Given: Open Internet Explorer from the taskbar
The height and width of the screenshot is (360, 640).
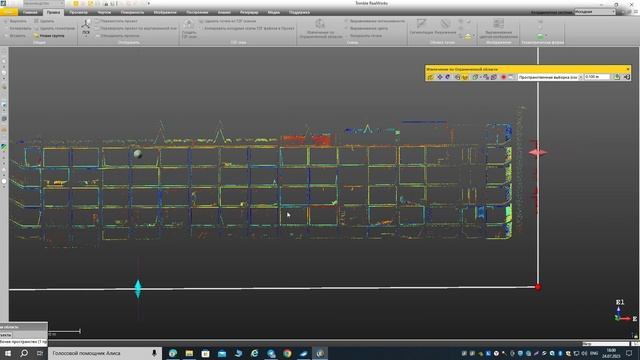Looking at the screenshot, I should pyautogui.click(x=255, y=353).
